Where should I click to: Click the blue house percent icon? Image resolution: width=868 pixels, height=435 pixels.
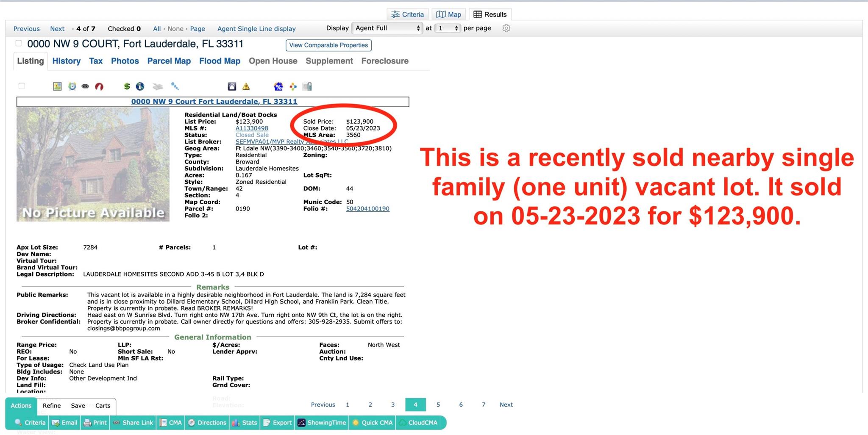[278, 86]
